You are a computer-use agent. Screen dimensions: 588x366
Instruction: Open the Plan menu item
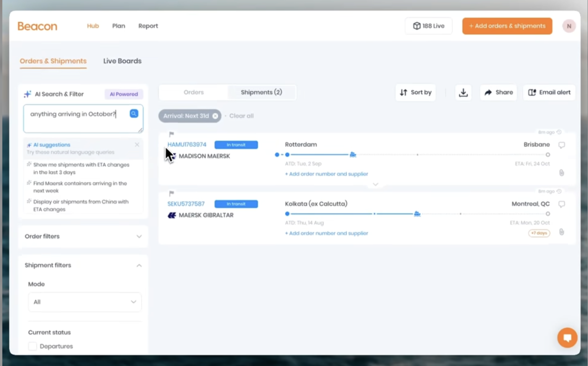tap(119, 26)
